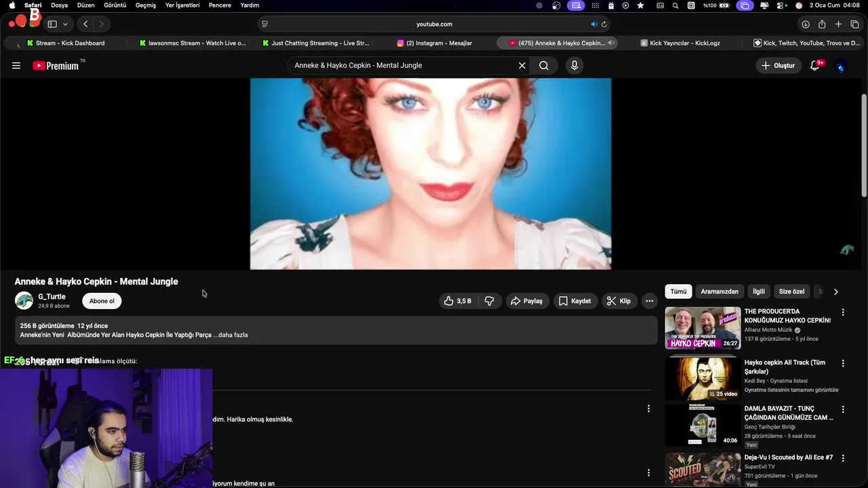Open G_Turtle channel avatar

click(24, 300)
